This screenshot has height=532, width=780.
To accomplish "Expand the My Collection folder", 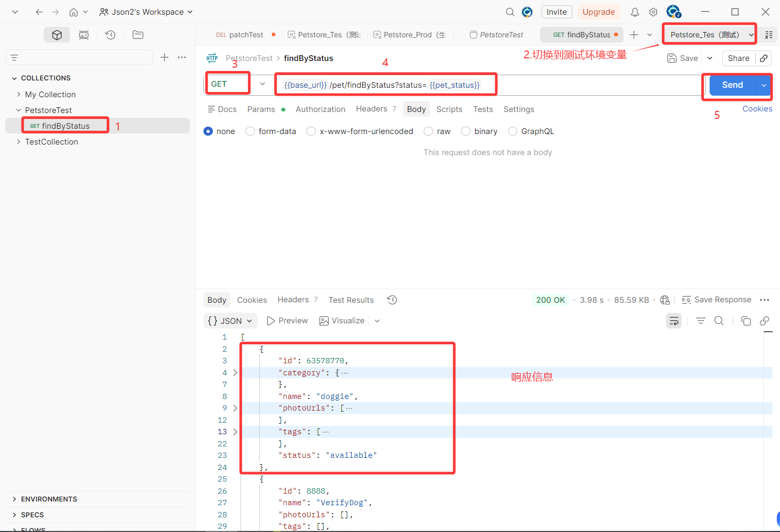I will [19, 95].
